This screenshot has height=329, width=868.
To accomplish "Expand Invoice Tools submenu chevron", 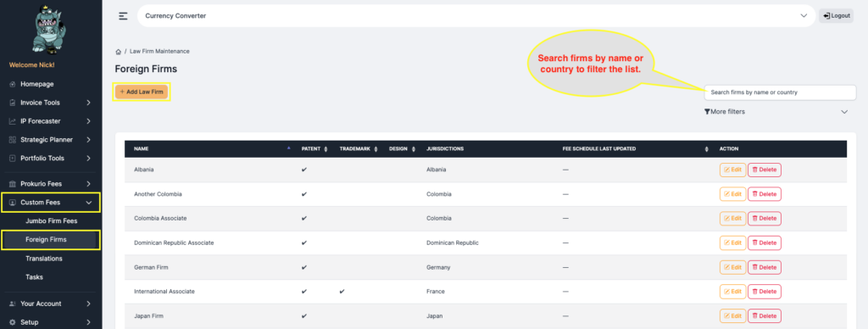I will click(x=88, y=103).
